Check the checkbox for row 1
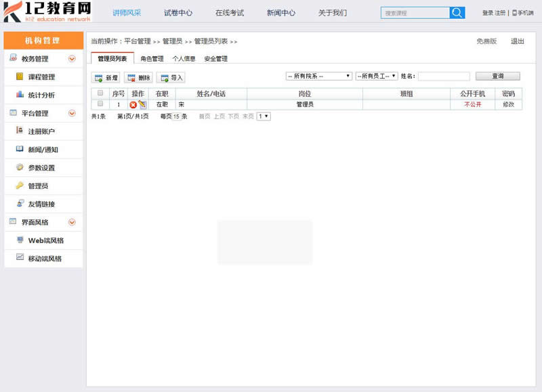This screenshot has height=392, width=542. coord(100,104)
